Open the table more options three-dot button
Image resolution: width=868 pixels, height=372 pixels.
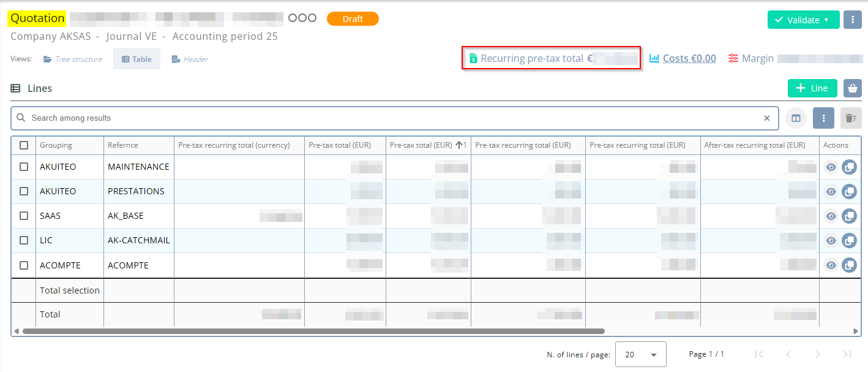click(823, 118)
